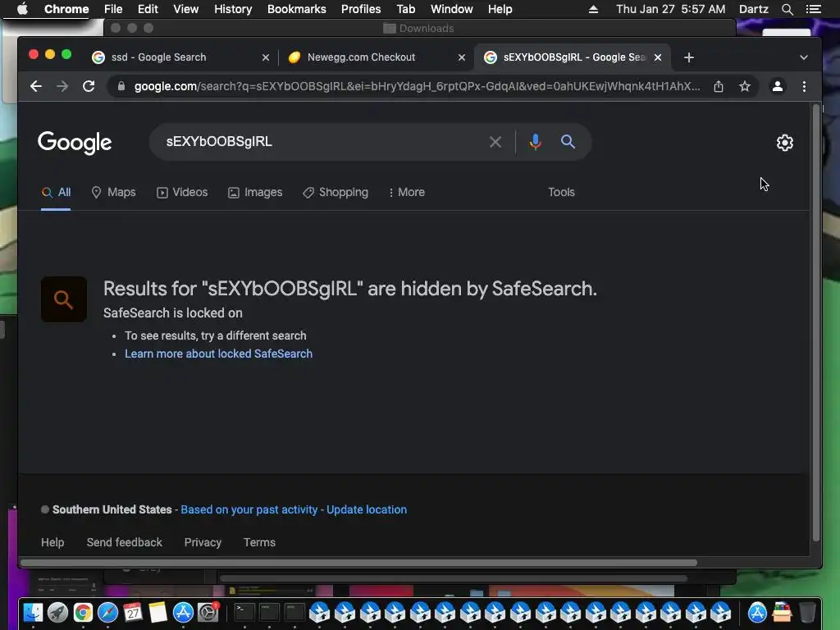Click Based on your past activity link
The height and width of the screenshot is (630, 840).
tap(249, 509)
